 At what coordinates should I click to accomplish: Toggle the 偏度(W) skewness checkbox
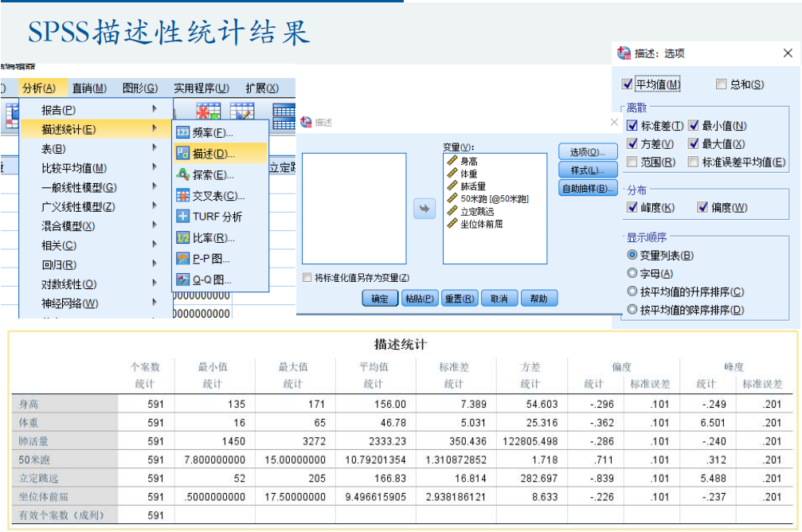(x=702, y=207)
